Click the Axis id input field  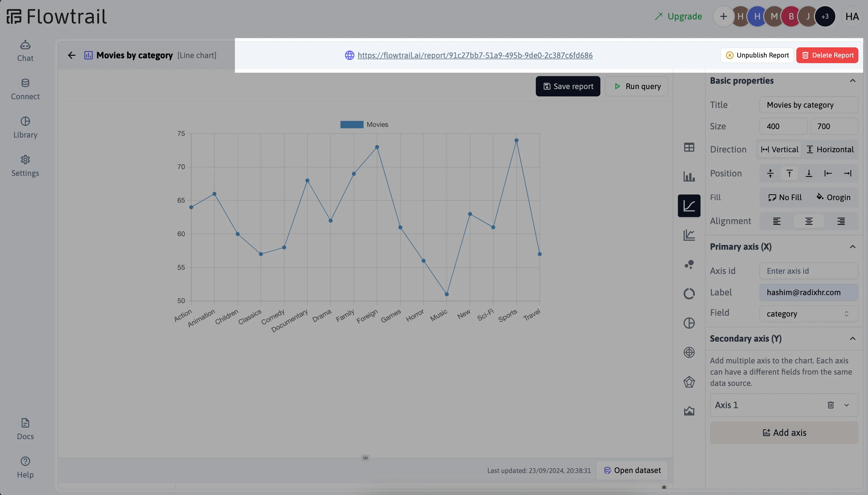click(x=808, y=271)
